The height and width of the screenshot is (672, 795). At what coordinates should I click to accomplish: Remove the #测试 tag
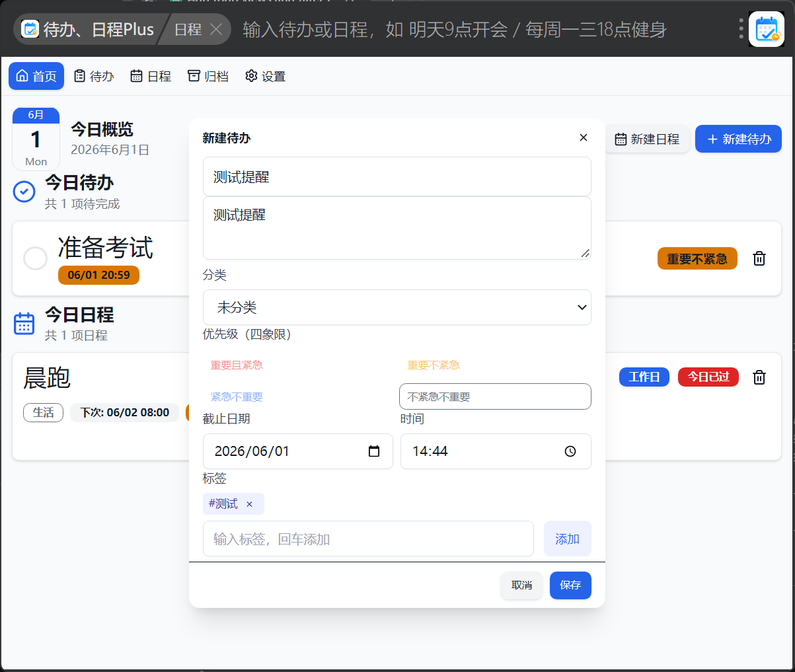pos(249,504)
